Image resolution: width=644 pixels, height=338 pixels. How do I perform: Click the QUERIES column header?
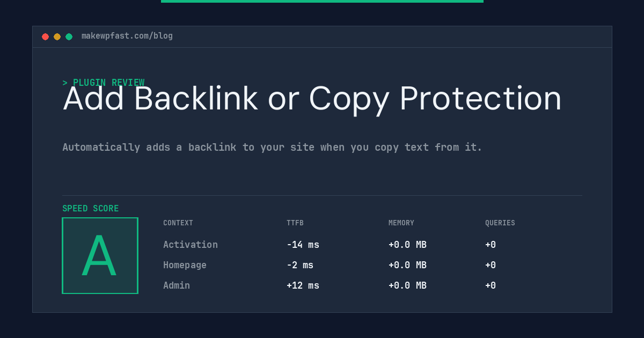point(500,223)
